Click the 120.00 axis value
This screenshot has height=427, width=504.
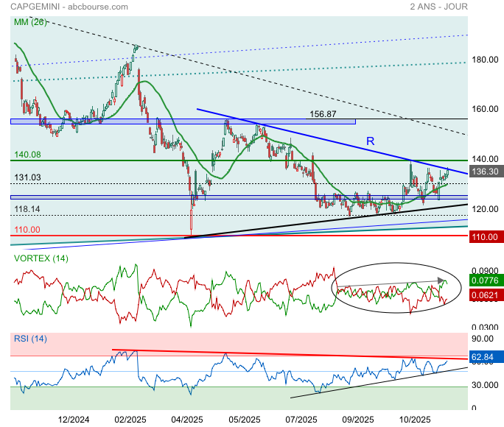[485, 209]
